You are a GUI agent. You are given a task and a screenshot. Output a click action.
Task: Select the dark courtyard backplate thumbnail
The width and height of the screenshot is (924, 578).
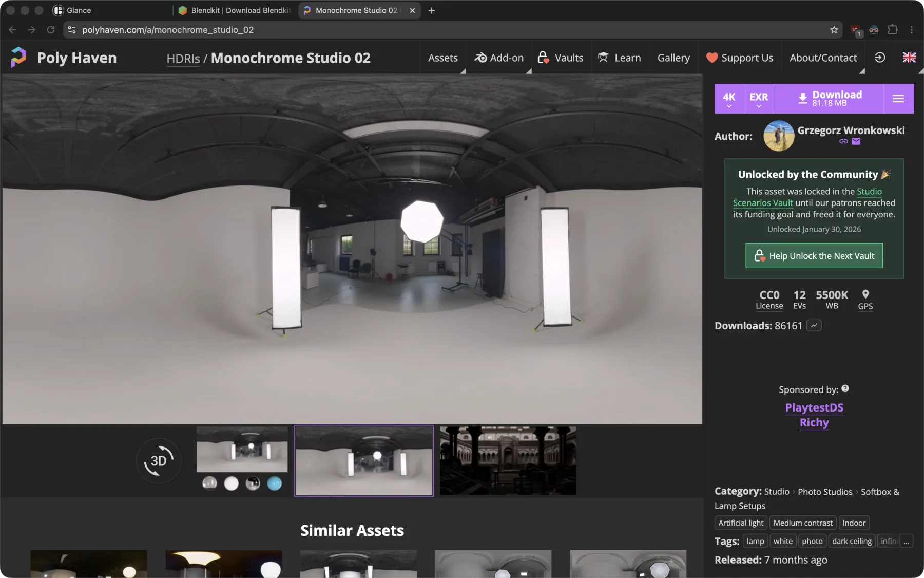coord(508,460)
